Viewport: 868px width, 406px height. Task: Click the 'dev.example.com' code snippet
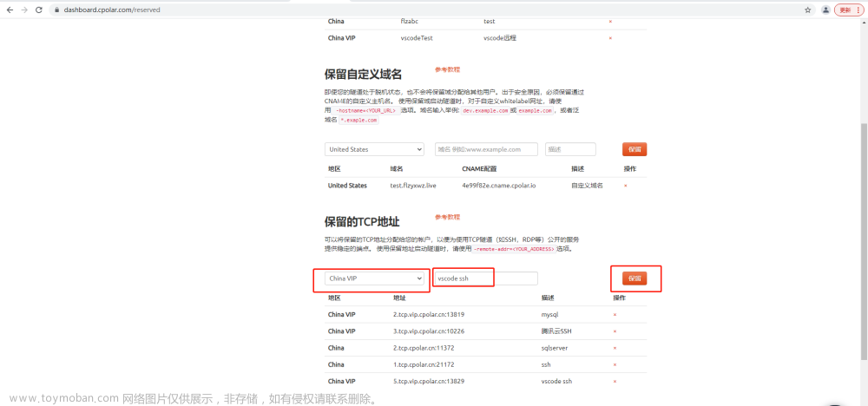point(485,111)
